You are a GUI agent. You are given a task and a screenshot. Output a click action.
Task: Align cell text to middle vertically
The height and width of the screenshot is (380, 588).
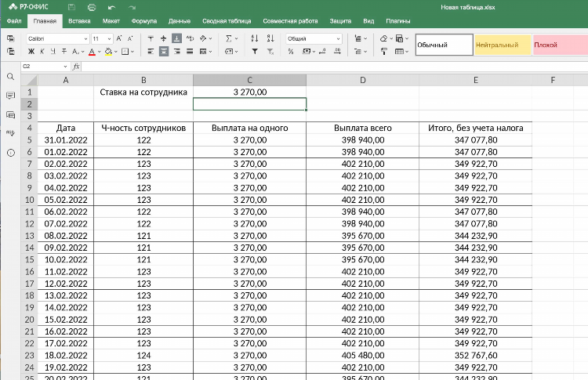point(164,38)
